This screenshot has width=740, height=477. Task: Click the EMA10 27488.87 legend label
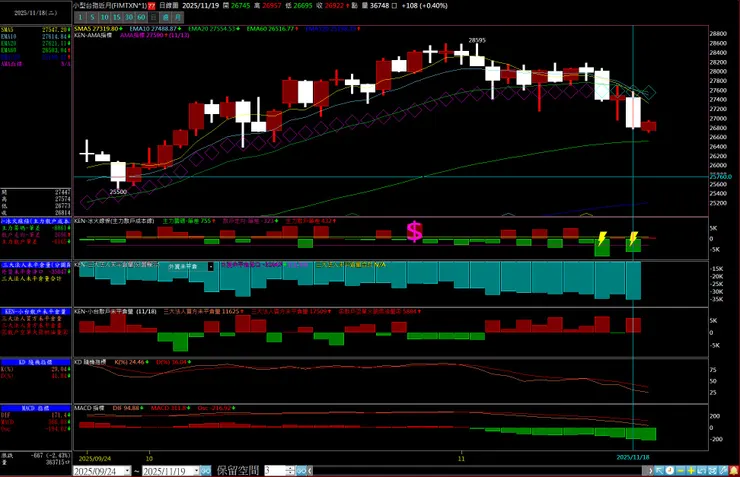155,29
